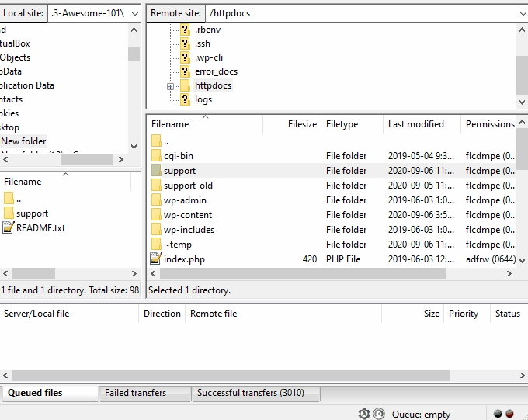
Task: Click the wp-includes folder icon
Action: tap(156, 230)
